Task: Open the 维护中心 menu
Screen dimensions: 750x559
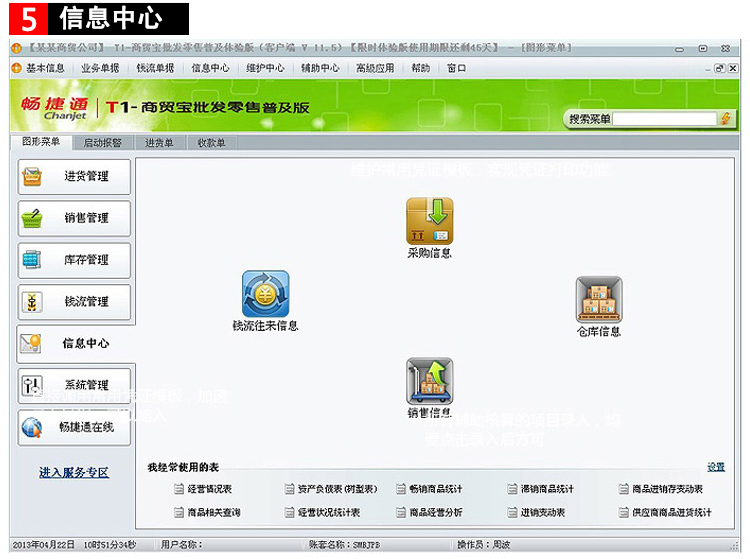Action: tap(265, 68)
